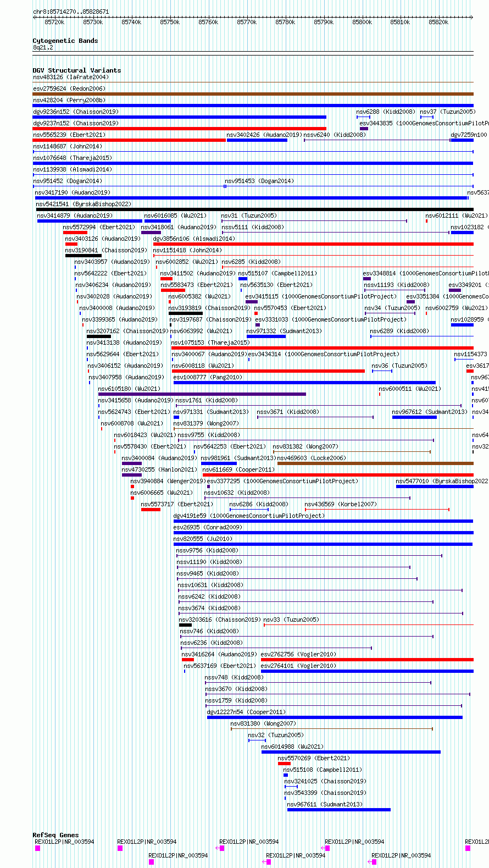Open the nsv3940884 (Wenger2019) variant label
Viewport: 489px width, 868px height.
168,481
